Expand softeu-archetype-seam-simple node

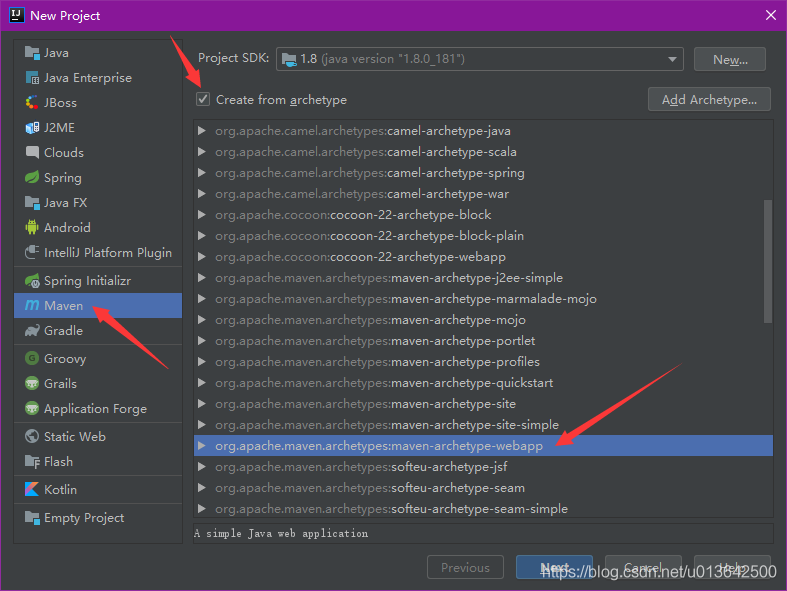[202, 509]
